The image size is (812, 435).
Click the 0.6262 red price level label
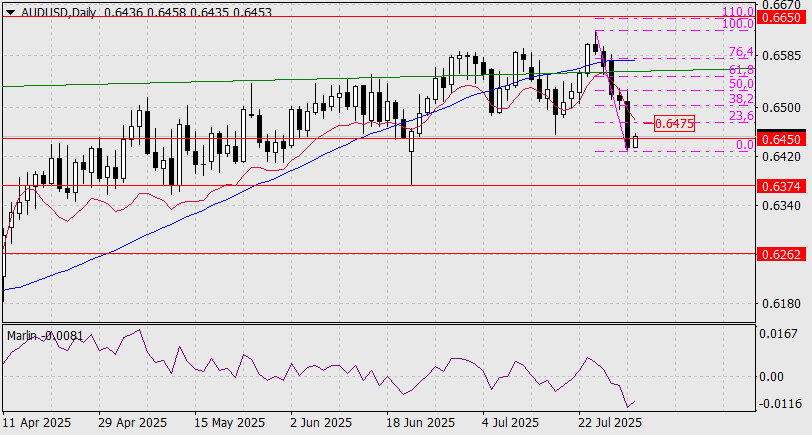pos(781,254)
